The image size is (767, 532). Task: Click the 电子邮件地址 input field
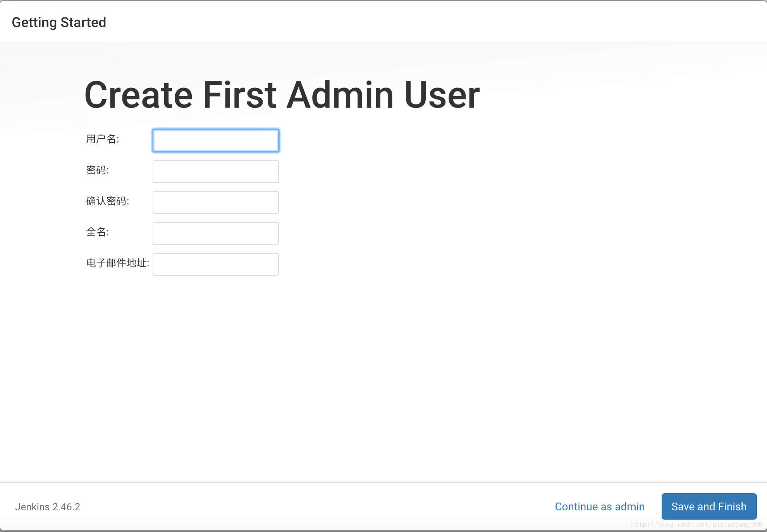click(216, 264)
